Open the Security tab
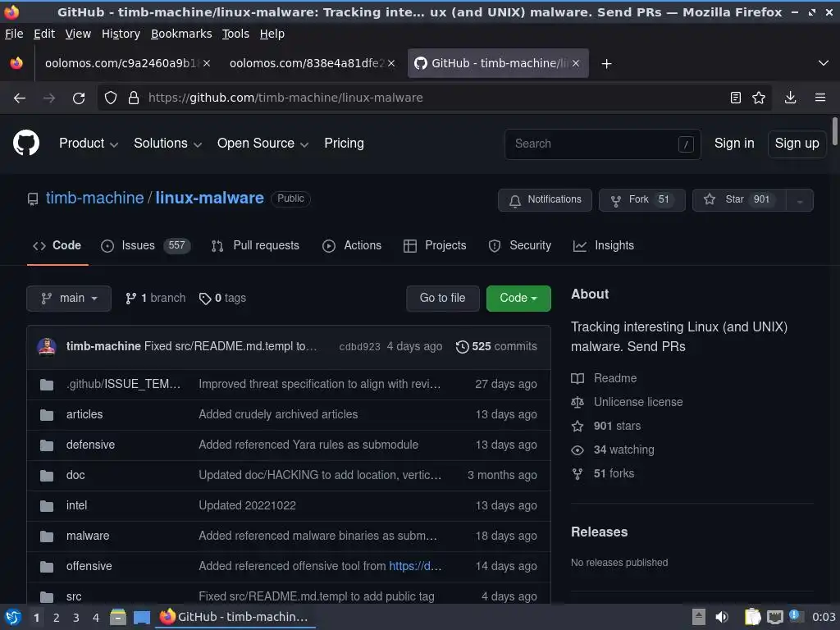 [519, 246]
